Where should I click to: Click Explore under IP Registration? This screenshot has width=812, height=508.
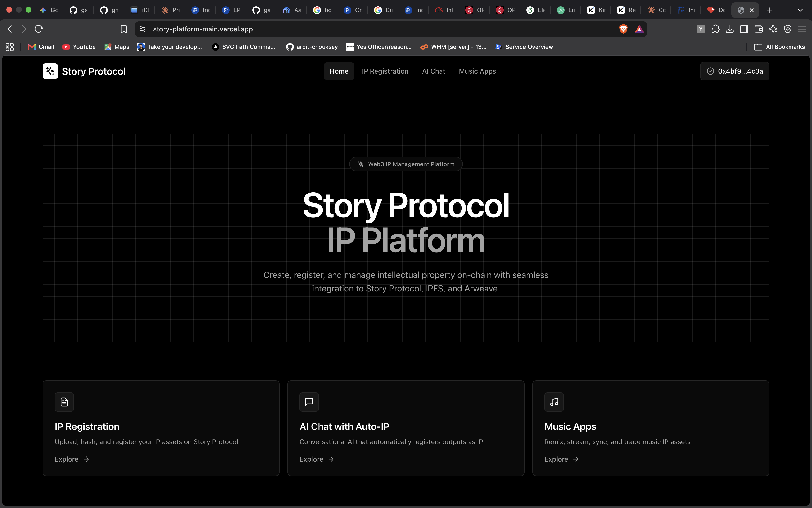coord(72,459)
